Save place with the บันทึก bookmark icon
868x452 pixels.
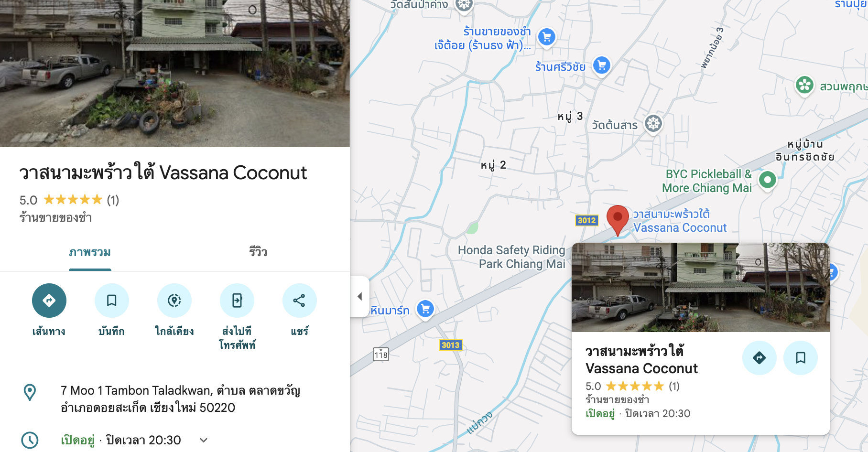point(112,301)
